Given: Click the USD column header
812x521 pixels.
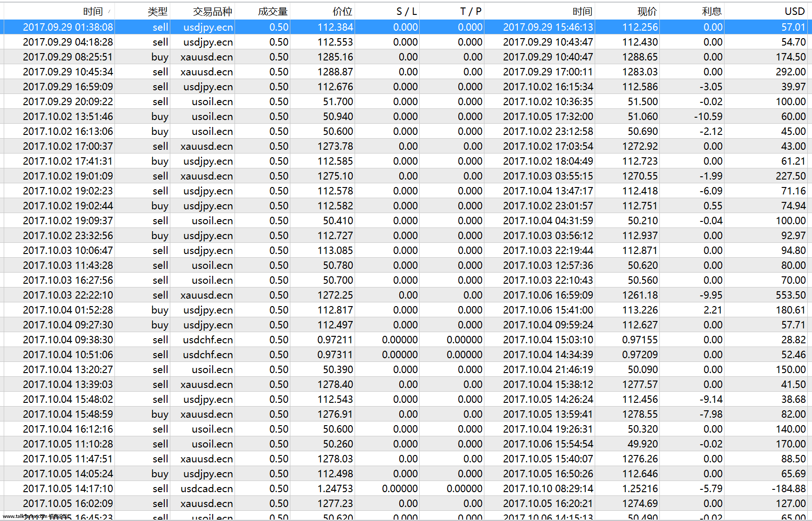Looking at the screenshot, I should coord(795,12).
